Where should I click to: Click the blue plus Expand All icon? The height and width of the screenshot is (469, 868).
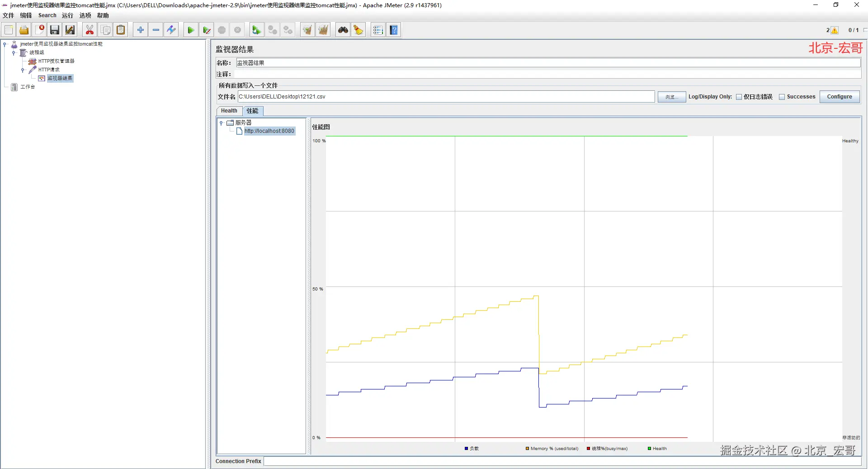[x=141, y=30]
